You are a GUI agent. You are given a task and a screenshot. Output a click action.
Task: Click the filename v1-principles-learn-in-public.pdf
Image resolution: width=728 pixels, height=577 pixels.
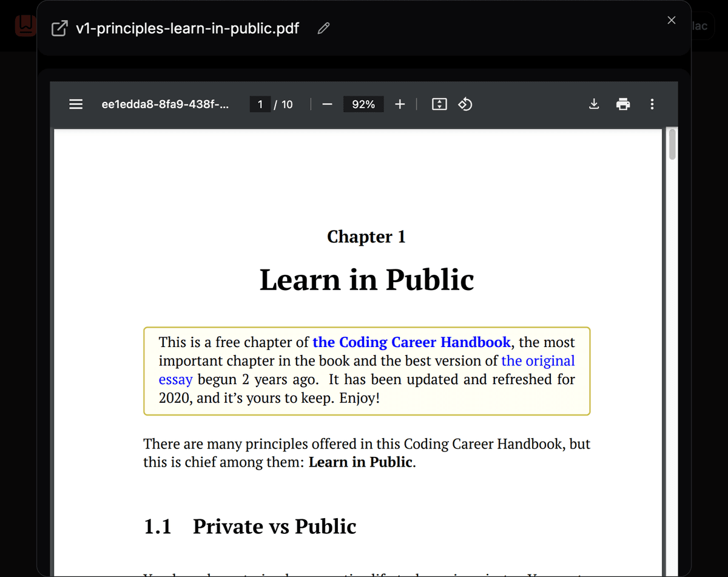[187, 28]
